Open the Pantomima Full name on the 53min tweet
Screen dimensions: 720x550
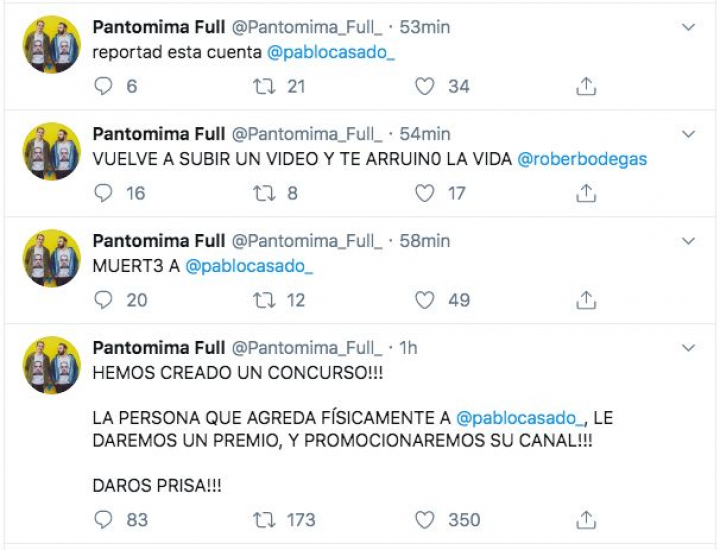(158, 27)
